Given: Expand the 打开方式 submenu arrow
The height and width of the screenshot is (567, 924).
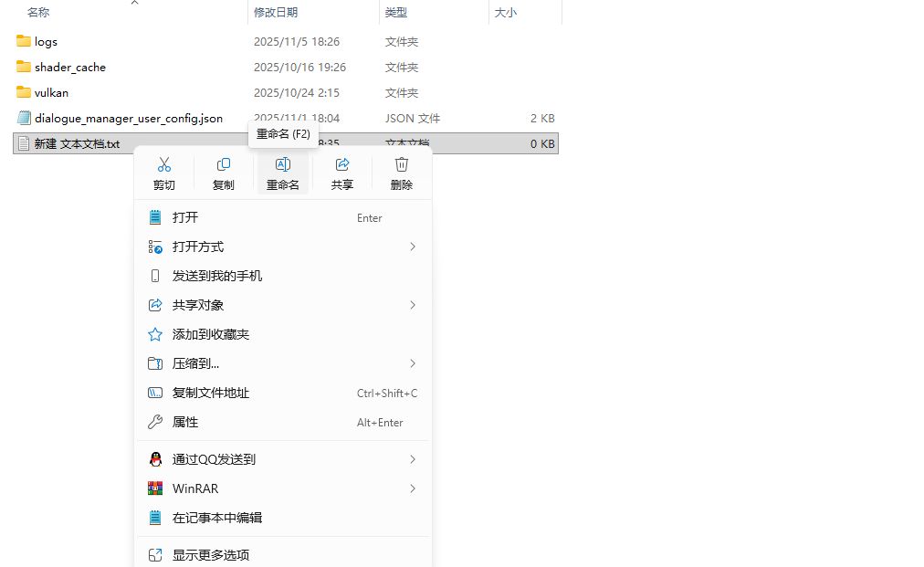Looking at the screenshot, I should point(413,247).
